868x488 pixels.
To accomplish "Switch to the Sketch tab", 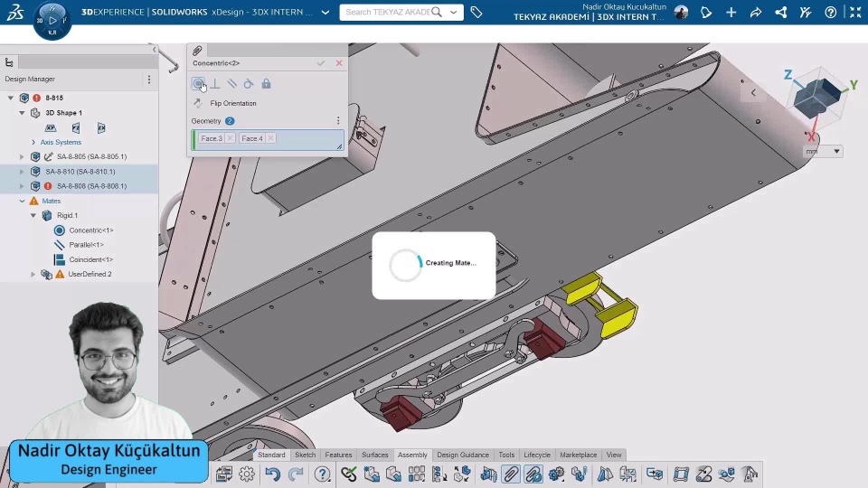I will 306,455.
